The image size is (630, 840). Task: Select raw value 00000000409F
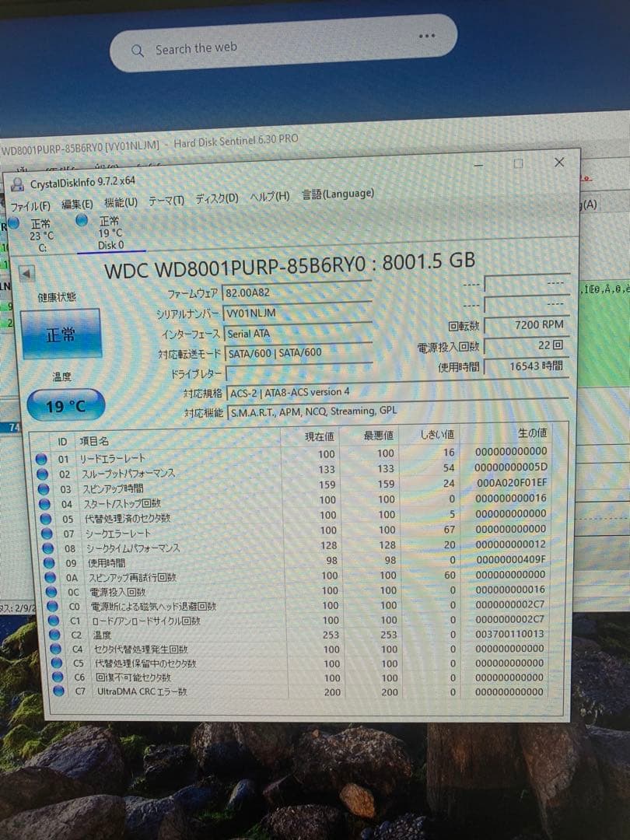511,559
